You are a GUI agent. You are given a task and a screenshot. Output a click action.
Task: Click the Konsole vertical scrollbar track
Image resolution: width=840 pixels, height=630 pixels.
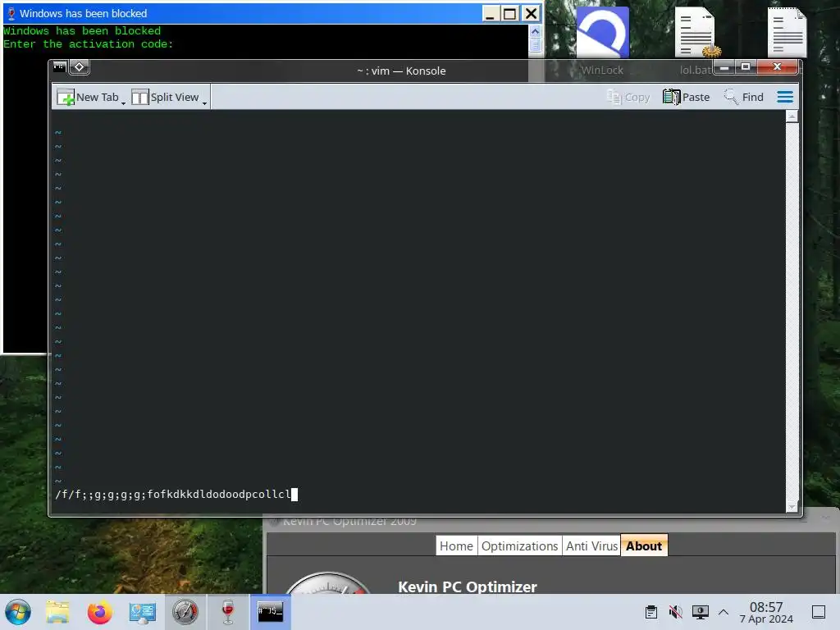[x=792, y=311]
